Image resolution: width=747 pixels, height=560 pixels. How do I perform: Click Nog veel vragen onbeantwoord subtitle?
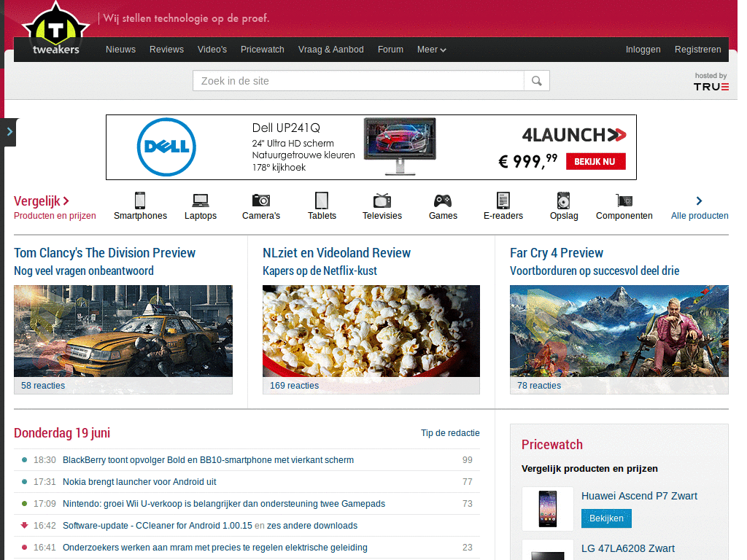click(x=84, y=271)
